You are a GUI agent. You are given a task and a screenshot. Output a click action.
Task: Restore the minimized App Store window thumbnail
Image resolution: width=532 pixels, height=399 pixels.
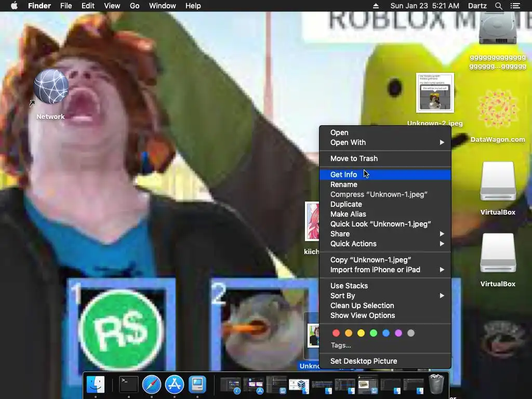click(x=254, y=385)
